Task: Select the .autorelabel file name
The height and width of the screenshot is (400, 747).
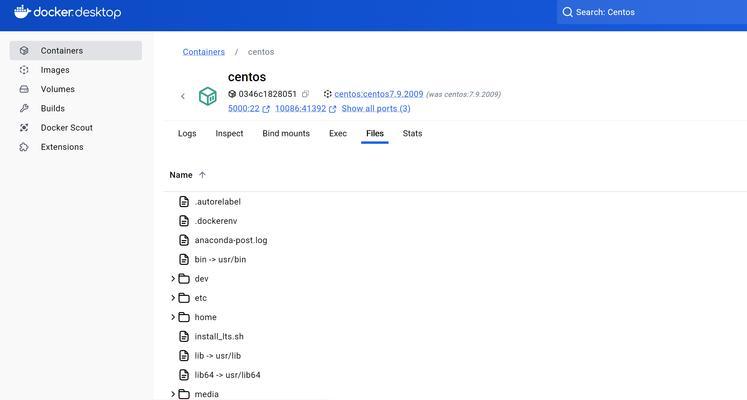Action: coord(218,202)
